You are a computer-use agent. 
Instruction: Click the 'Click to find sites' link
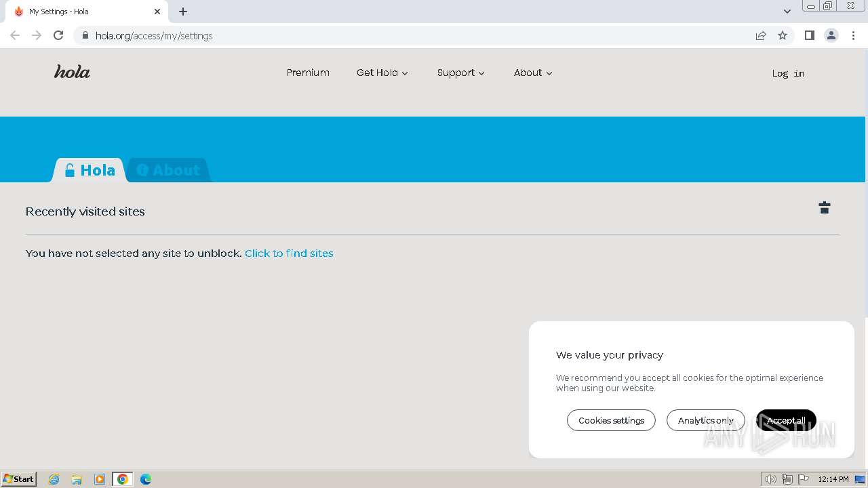pyautogui.click(x=289, y=253)
